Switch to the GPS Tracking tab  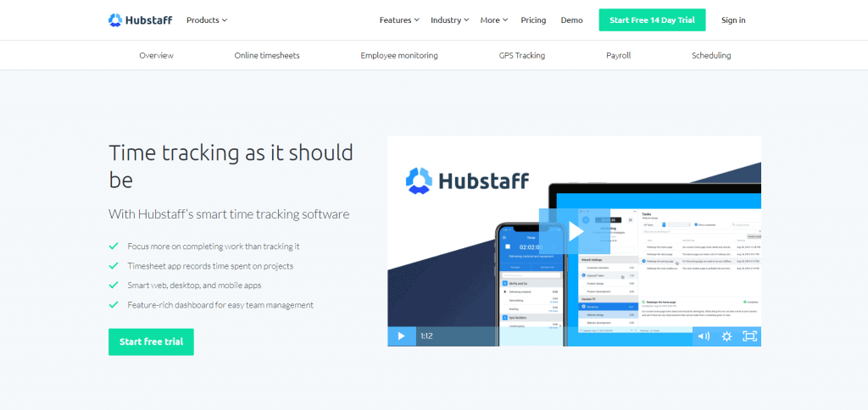[x=522, y=55]
